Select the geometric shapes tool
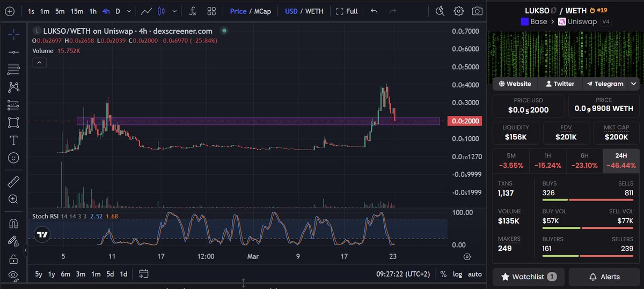644x289 pixels. coord(14,122)
